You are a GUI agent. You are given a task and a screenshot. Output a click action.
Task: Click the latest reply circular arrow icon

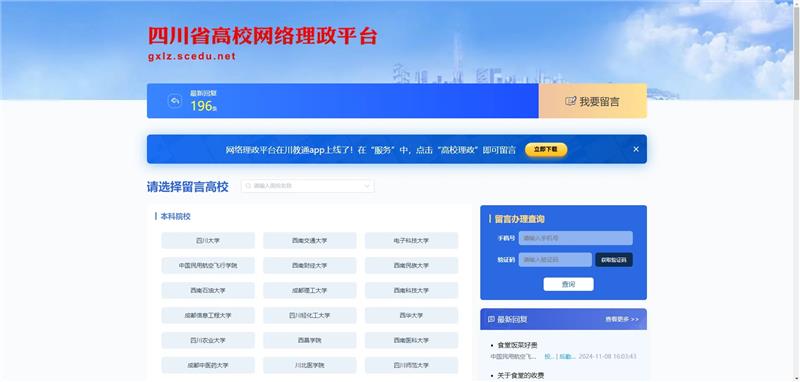click(x=174, y=101)
